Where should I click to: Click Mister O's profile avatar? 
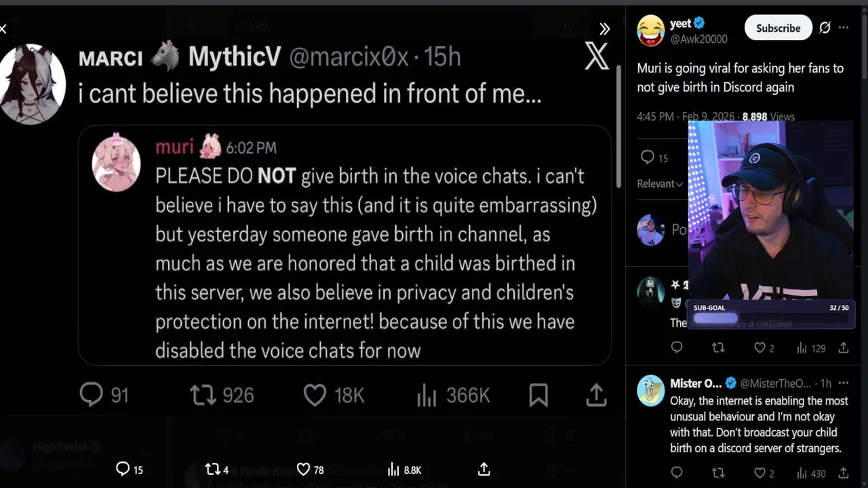pos(650,390)
